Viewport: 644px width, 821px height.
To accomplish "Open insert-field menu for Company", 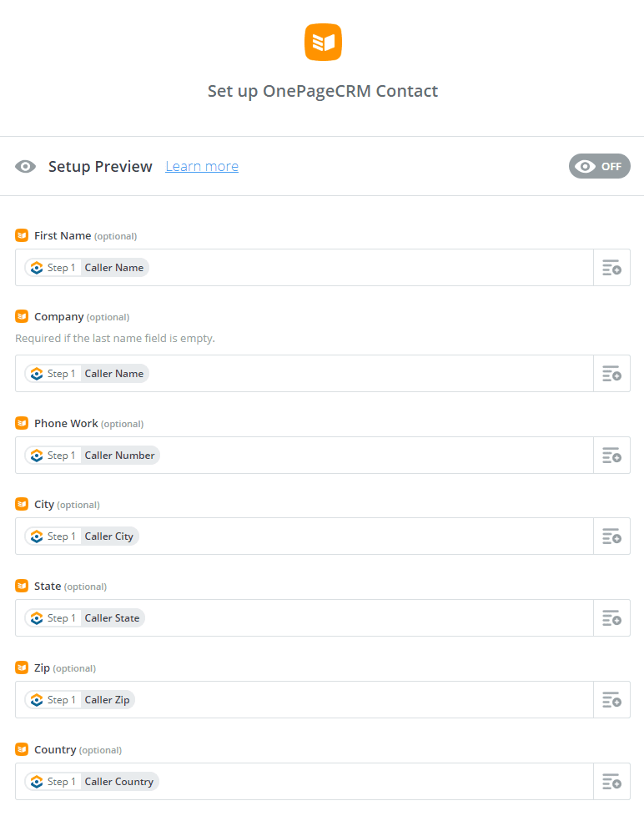I will pyautogui.click(x=611, y=373).
